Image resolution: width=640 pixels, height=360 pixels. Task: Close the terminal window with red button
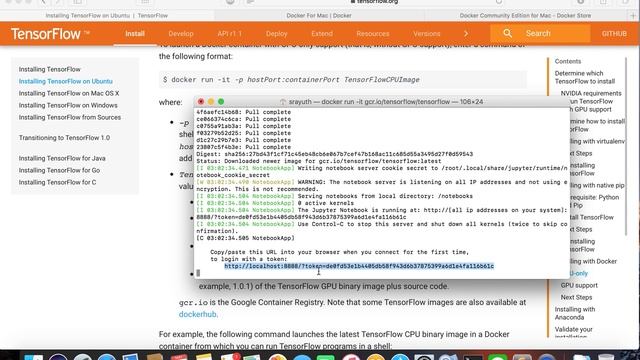(x=201, y=102)
